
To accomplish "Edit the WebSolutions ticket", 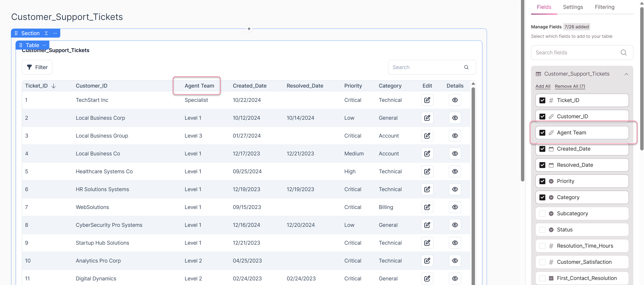I will point(427,207).
